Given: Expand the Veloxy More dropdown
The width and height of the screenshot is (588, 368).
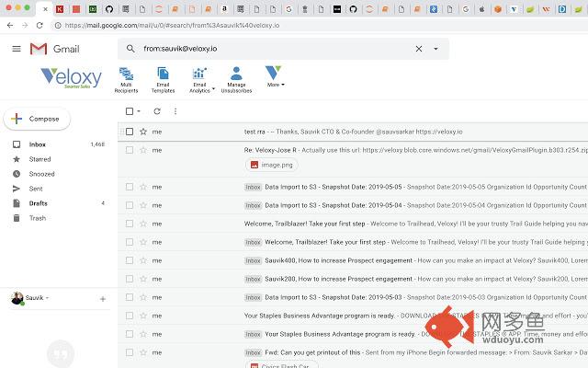Looking at the screenshot, I should click(274, 75).
